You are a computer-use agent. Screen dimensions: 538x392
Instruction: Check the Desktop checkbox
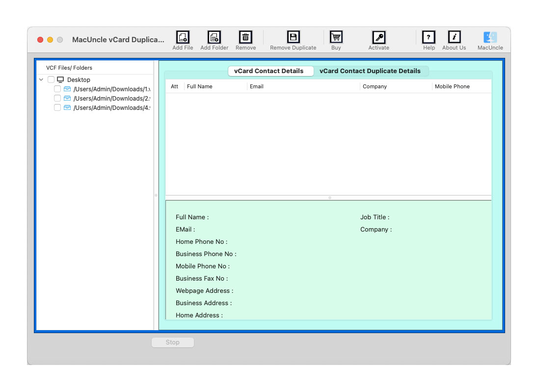51,79
